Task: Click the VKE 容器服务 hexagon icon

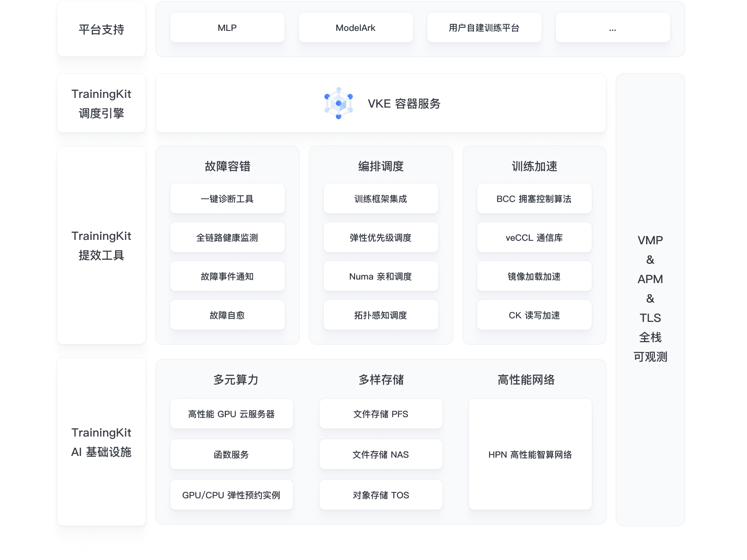Action: [338, 103]
